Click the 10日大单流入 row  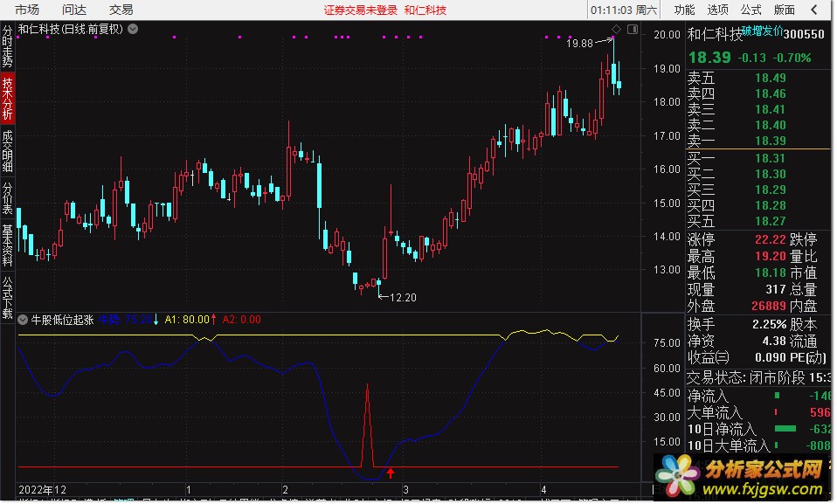[x=758, y=445]
